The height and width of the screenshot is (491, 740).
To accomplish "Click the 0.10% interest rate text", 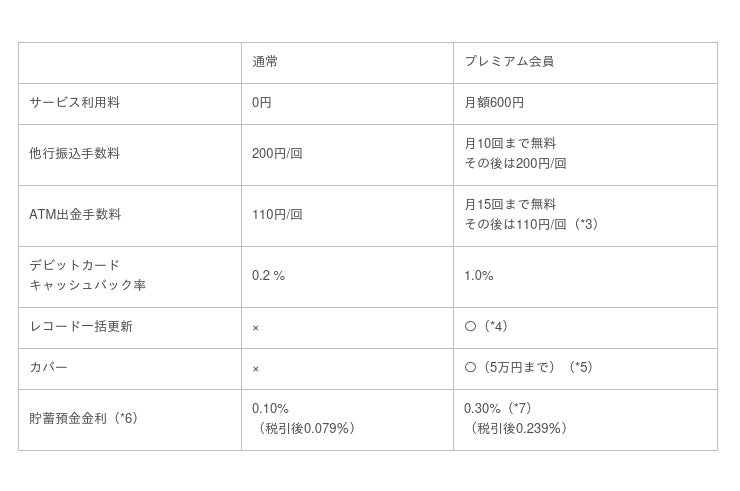I will [x=270, y=408].
